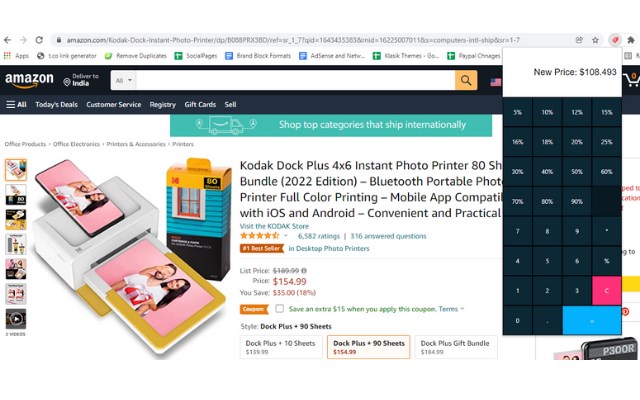640x400 pixels.
Task: Expand the All search category dropdown
Action: [123, 80]
